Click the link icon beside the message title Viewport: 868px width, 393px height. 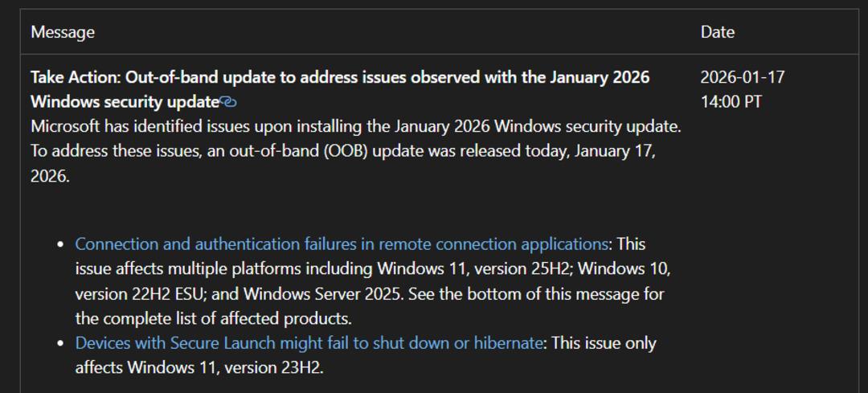pos(228,102)
